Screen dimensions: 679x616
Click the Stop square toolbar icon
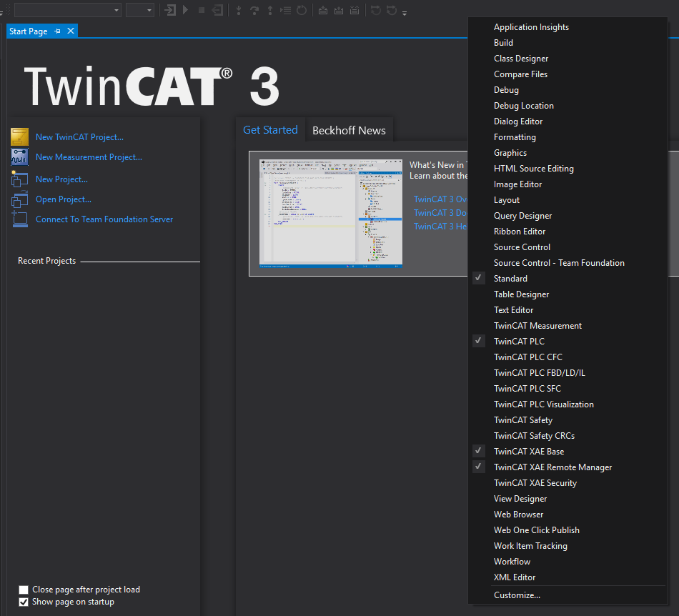coord(202,10)
